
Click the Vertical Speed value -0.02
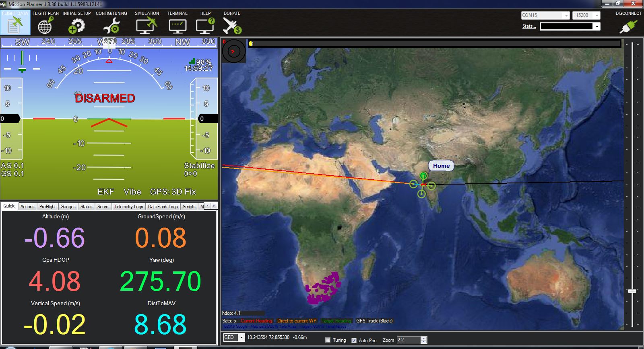[x=55, y=324]
